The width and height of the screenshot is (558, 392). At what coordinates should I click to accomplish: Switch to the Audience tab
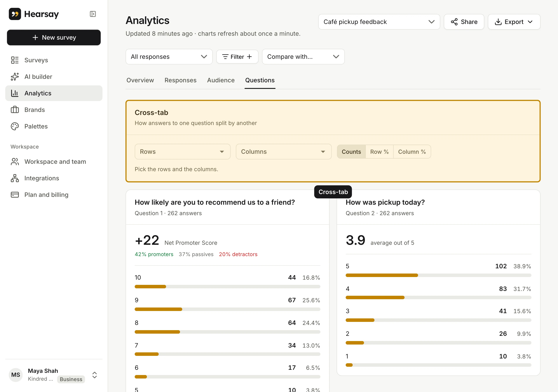click(x=221, y=80)
